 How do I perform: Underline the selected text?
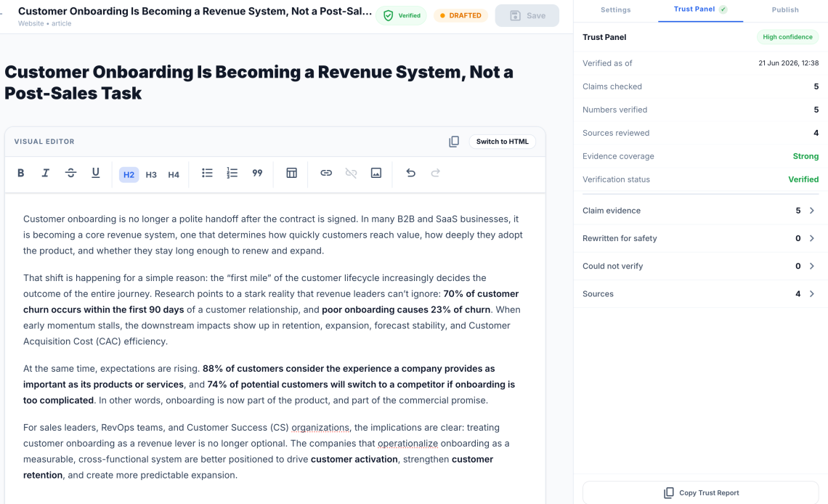[x=96, y=173]
